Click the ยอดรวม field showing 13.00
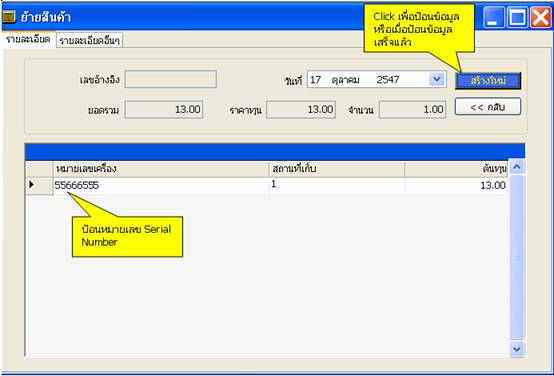 (164, 110)
